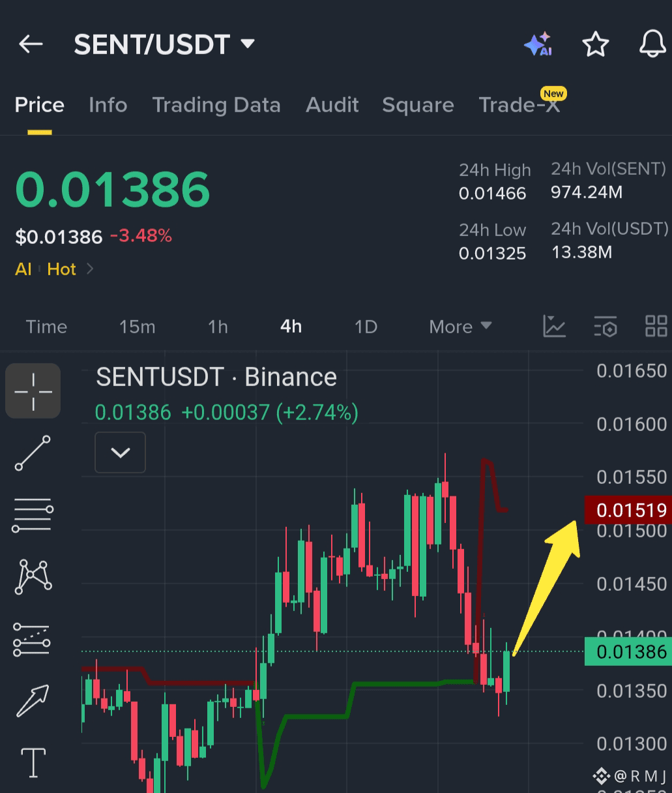Go back with the left arrow
Screen dimensions: 672x793
pos(31,44)
